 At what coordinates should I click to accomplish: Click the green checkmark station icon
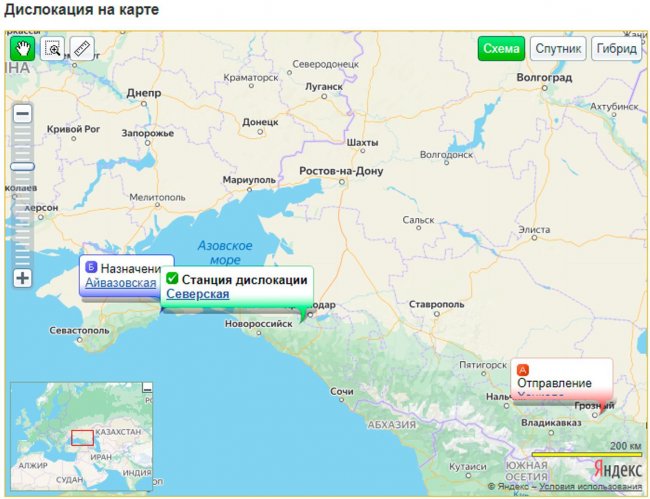pyautogui.click(x=172, y=279)
